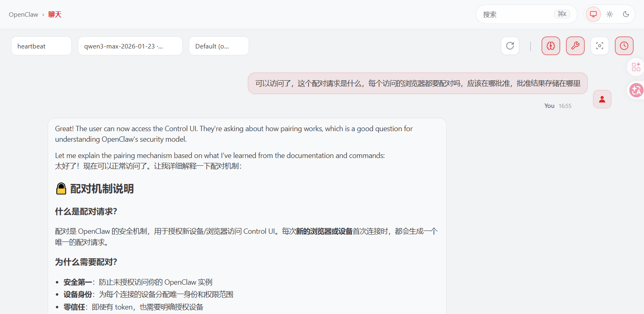Click the user avatar icon beside message

point(602,99)
